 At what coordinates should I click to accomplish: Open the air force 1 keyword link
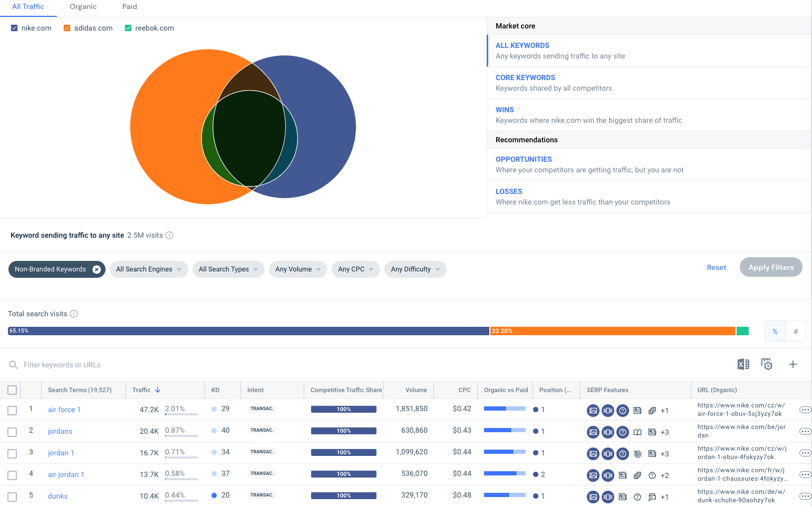pyautogui.click(x=64, y=410)
